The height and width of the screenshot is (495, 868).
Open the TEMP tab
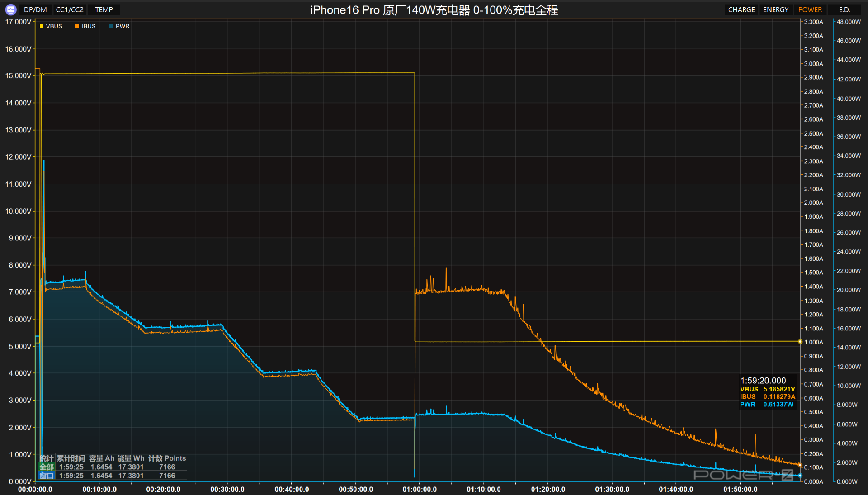point(104,9)
